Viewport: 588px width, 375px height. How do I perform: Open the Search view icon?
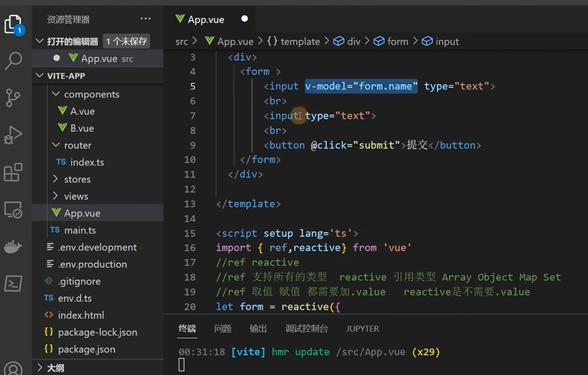pos(13,61)
